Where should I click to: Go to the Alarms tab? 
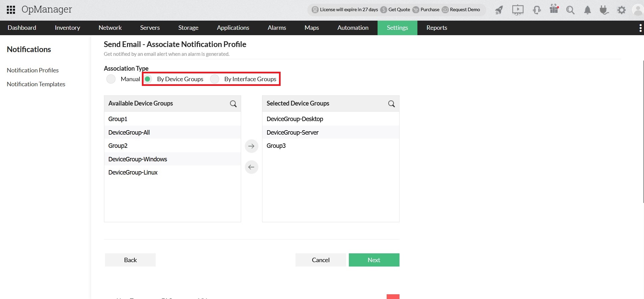[277, 28]
